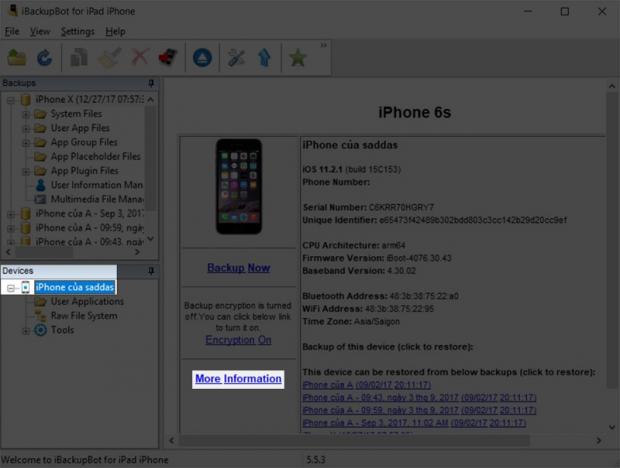Open the Settings menu
This screenshot has width=620, height=468.
(x=78, y=31)
